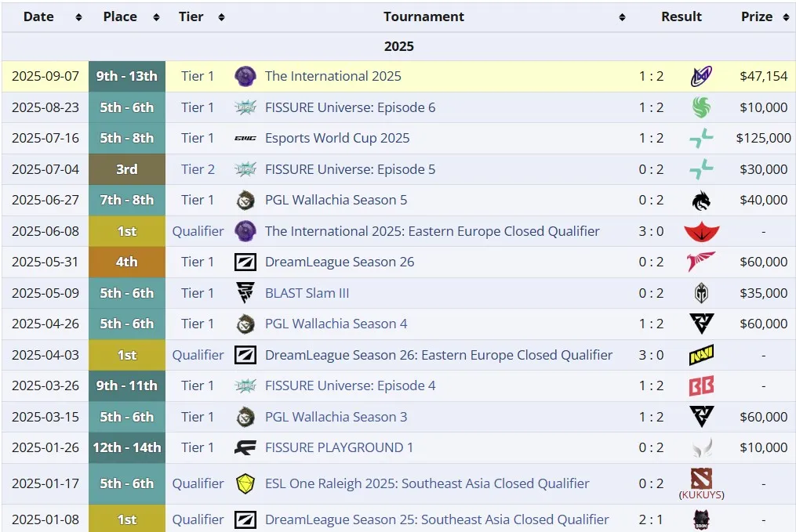
Task: Click the NAVI logo in DreamLeague Qualifier row
Action: tap(702, 355)
